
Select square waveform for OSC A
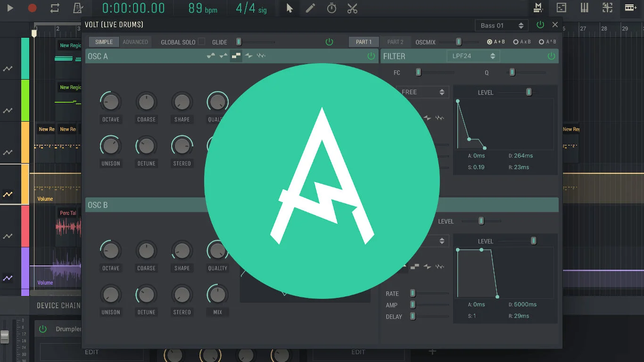click(x=236, y=56)
